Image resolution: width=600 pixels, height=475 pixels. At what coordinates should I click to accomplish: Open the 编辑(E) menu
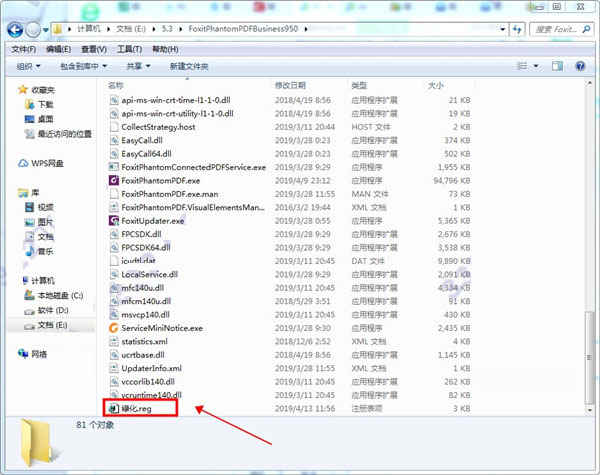[x=58, y=49]
